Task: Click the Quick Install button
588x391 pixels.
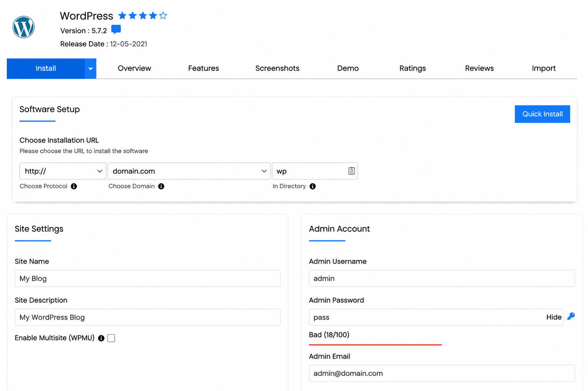Action: 542,114
